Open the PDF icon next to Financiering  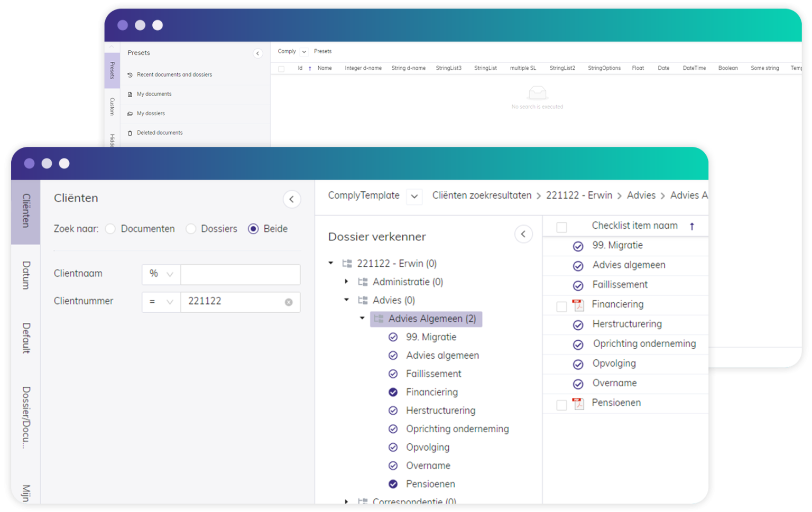click(579, 304)
